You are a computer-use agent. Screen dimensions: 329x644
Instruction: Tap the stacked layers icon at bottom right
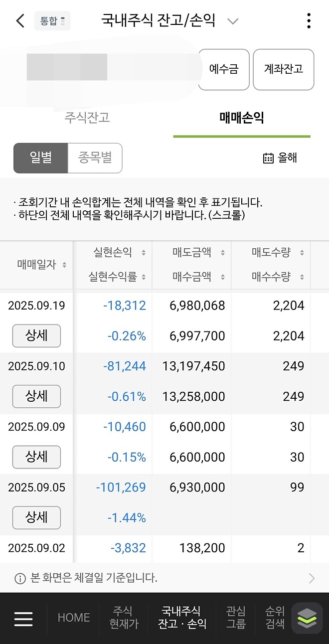pyautogui.click(x=306, y=618)
